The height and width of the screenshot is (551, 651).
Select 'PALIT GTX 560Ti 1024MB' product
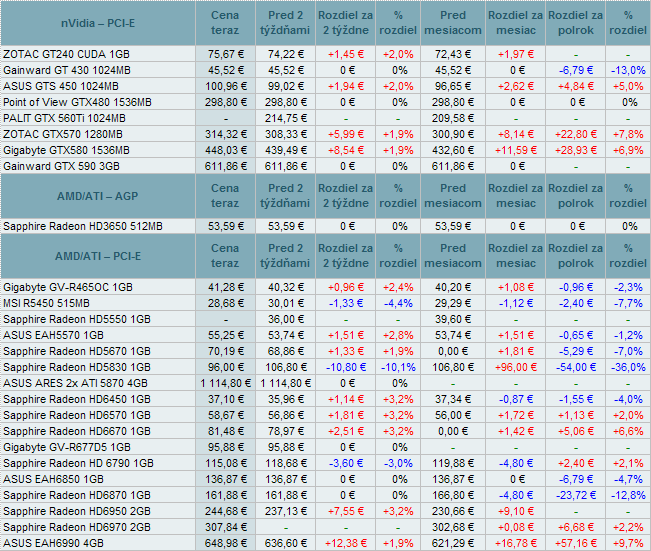click(x=64, y=118)
